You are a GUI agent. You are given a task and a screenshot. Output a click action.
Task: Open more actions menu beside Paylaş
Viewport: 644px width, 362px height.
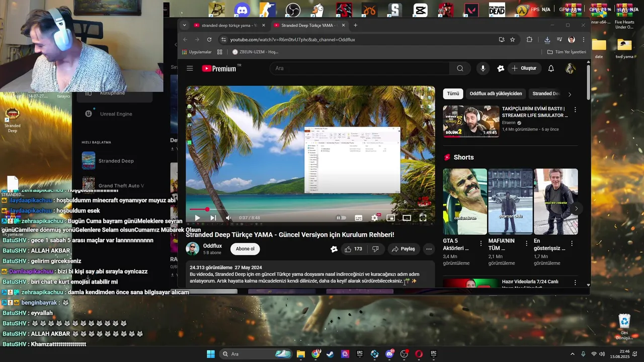[x=429, y=249]
